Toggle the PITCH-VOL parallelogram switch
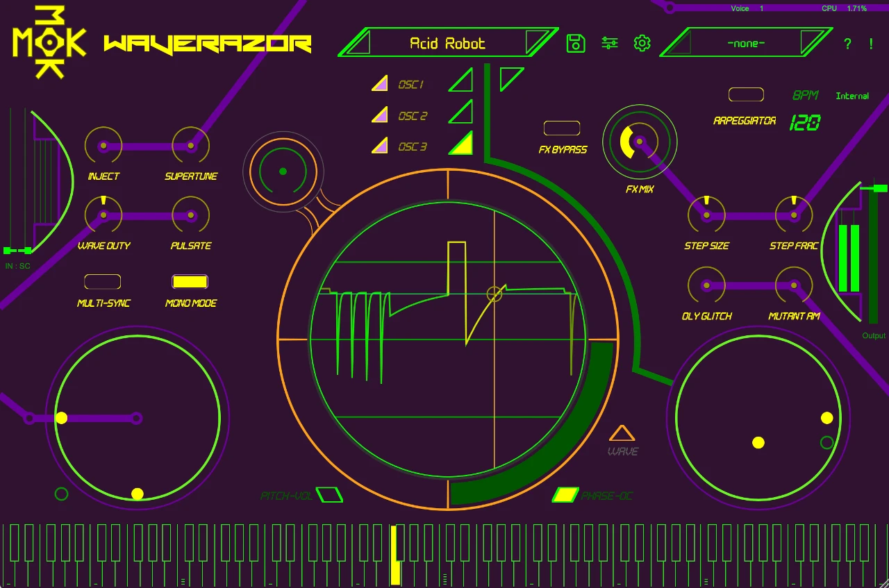The height and width of the screenshot is (588, 889). [x=329, y=495]
